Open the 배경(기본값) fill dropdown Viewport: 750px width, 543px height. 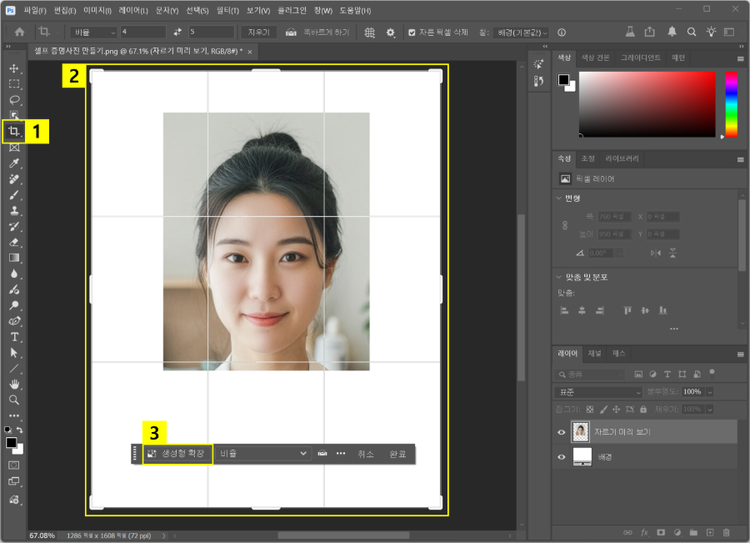point(521,32)
